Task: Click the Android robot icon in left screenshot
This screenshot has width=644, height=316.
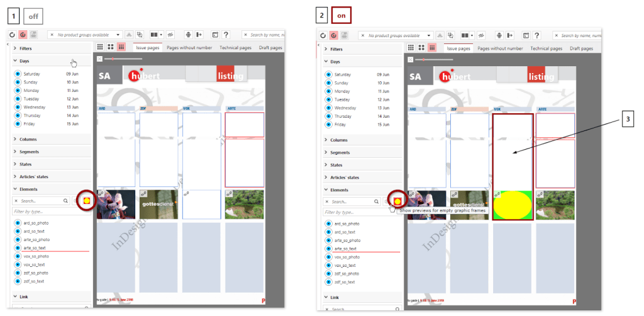Action: pyautogui.click(x=189, y=35)
